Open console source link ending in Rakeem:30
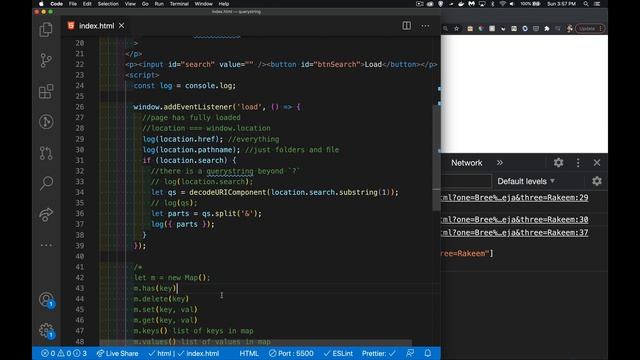 tap(514, 220)
